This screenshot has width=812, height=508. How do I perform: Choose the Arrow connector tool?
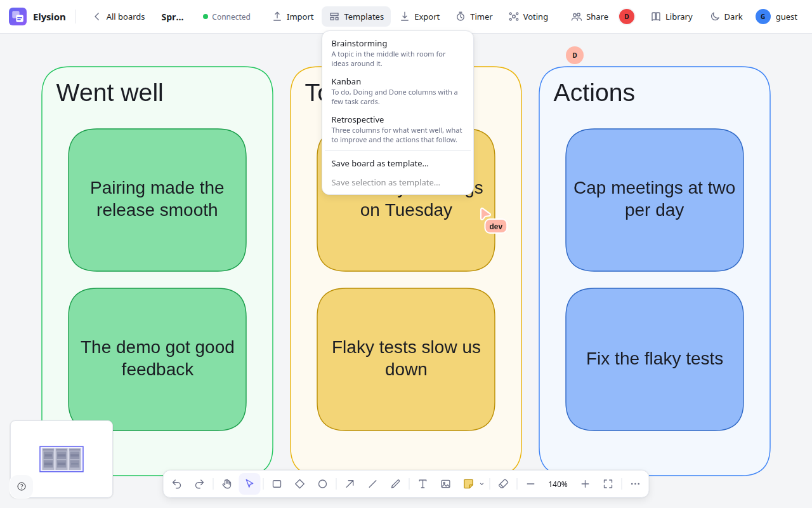point(350,484)
